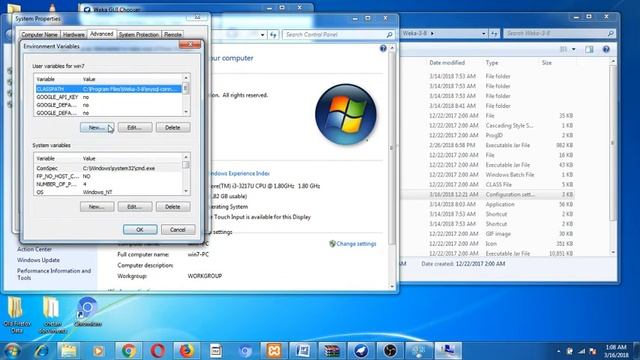Viewport: 640px width, 360px height.
Task: Open Performance Information and Tools link
Action: tap(54, 274)
